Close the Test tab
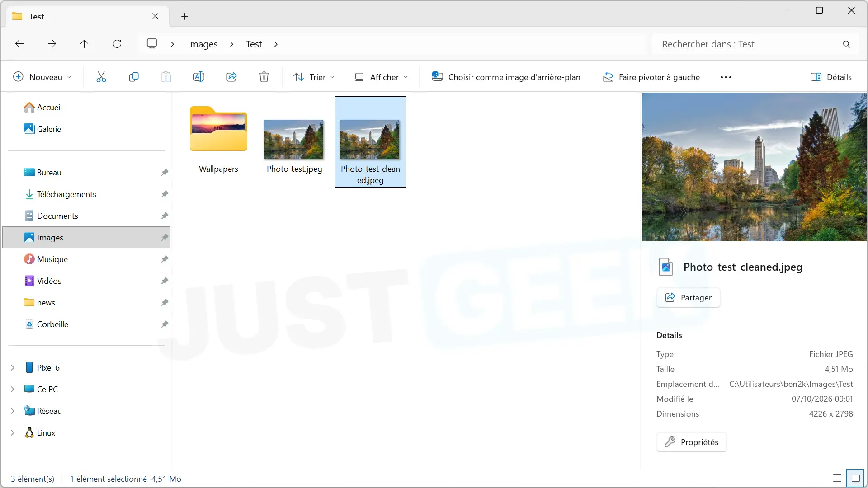Viewport: 868px width, 488px height. click(155, 16)
